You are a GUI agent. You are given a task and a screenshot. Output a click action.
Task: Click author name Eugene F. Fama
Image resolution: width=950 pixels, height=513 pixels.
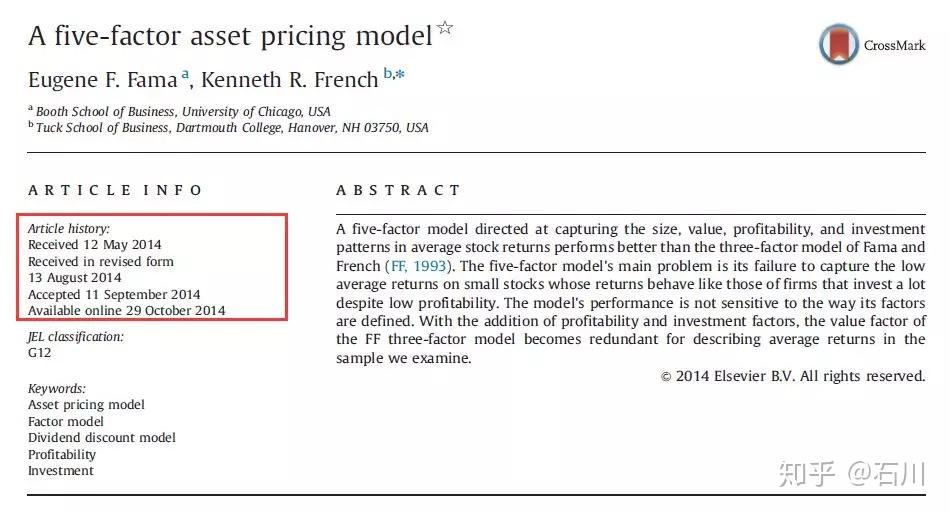tap(102, 78)
